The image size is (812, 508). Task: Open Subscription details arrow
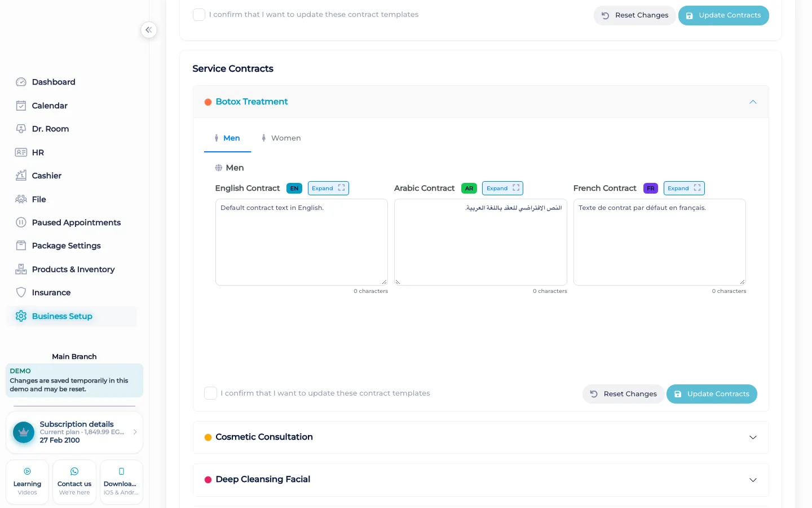point(135,432)
